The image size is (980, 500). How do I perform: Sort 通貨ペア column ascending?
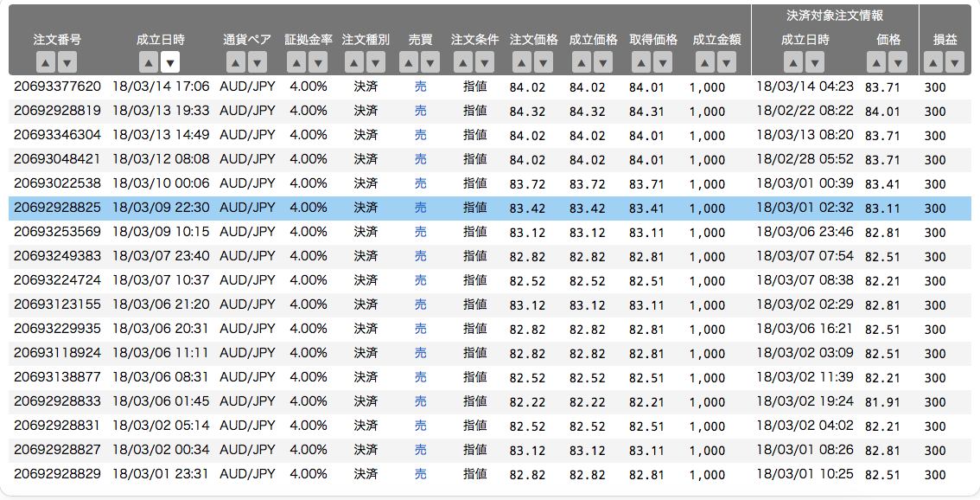[236, 62]
